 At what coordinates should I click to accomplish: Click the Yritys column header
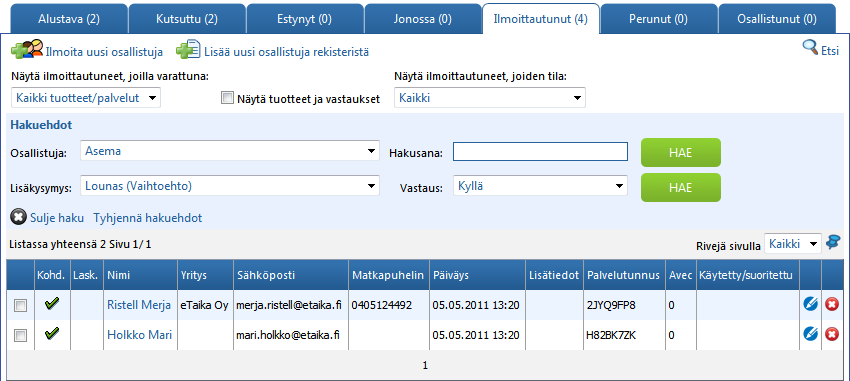pyautogui.click(x=205, y=275)
